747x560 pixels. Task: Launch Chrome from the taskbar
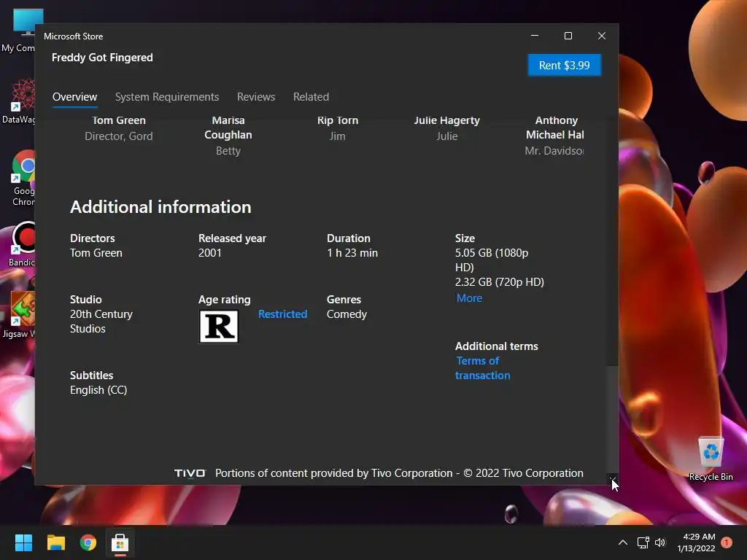point(88,542)
